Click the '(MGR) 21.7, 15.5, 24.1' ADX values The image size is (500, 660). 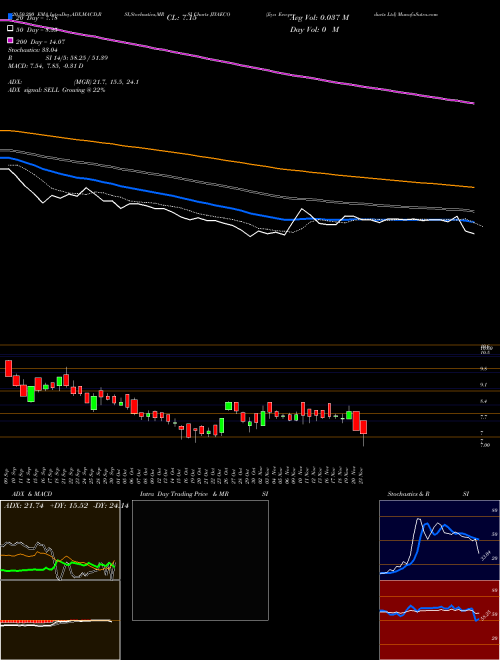point(106,82)
